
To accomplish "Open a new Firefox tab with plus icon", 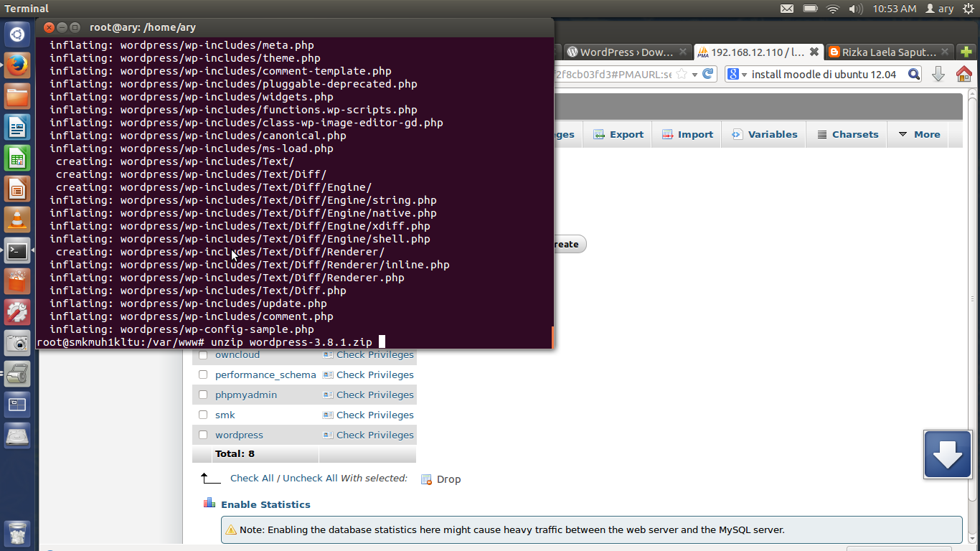I will tap(966, 52).
